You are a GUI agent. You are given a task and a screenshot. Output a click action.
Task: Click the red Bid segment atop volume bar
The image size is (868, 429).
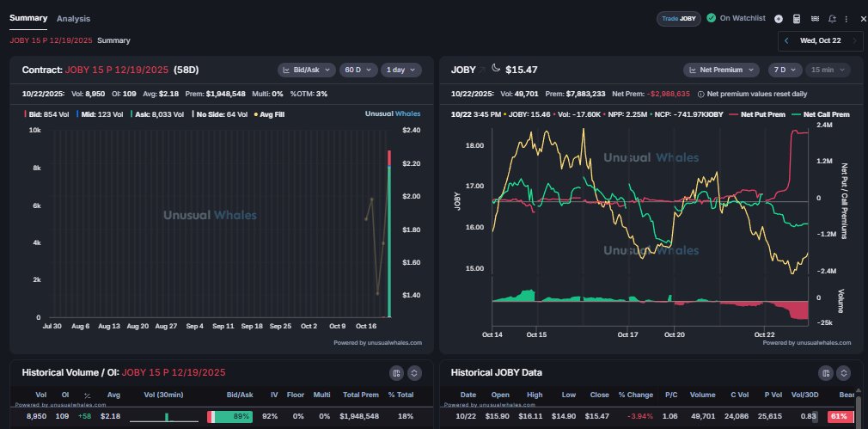[x=389, y=157]
